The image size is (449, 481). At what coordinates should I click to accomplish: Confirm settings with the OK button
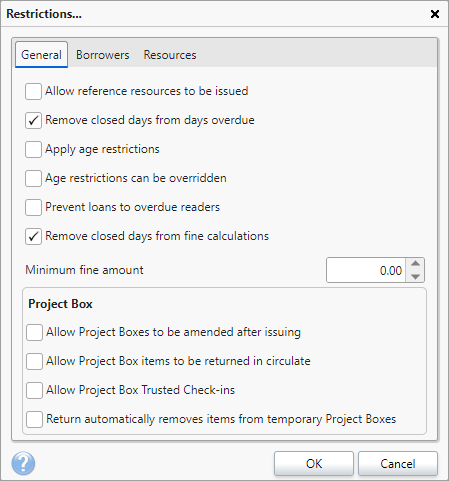pos(314,463)
